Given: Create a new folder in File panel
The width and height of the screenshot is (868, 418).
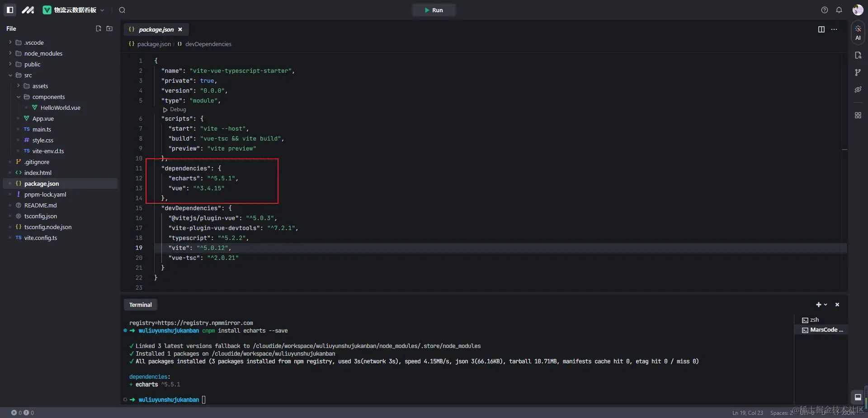Looking at the screenshot, I should point(109,28).
